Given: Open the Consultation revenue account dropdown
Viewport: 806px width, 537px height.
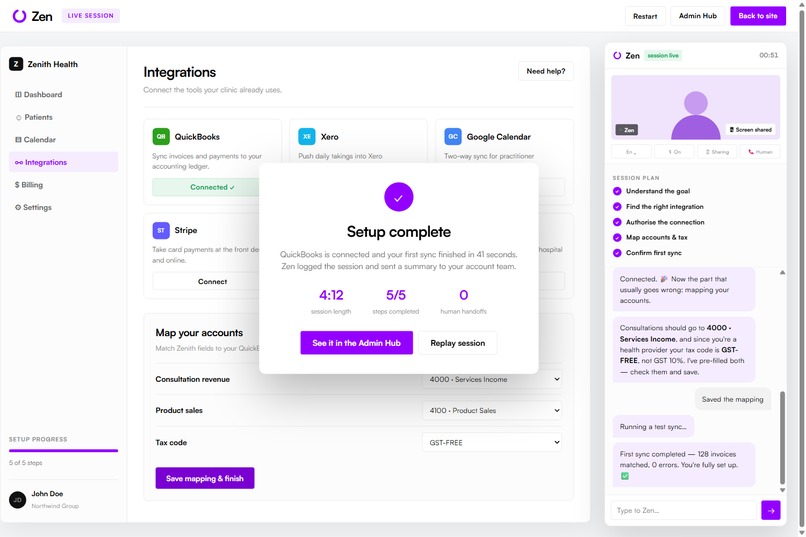Looking at the screenshot, I should (x=492, y=379).
